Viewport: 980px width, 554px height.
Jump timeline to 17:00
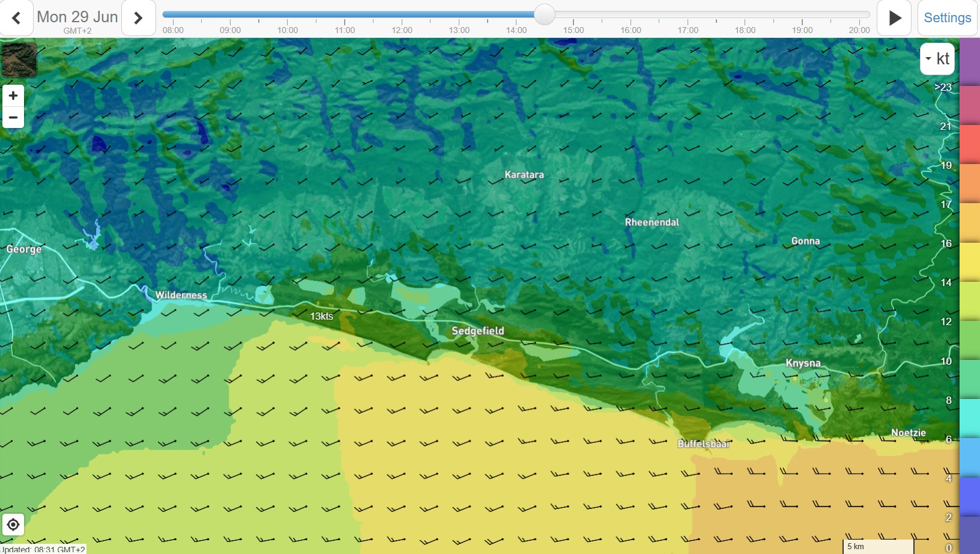[x=688, y=30]
